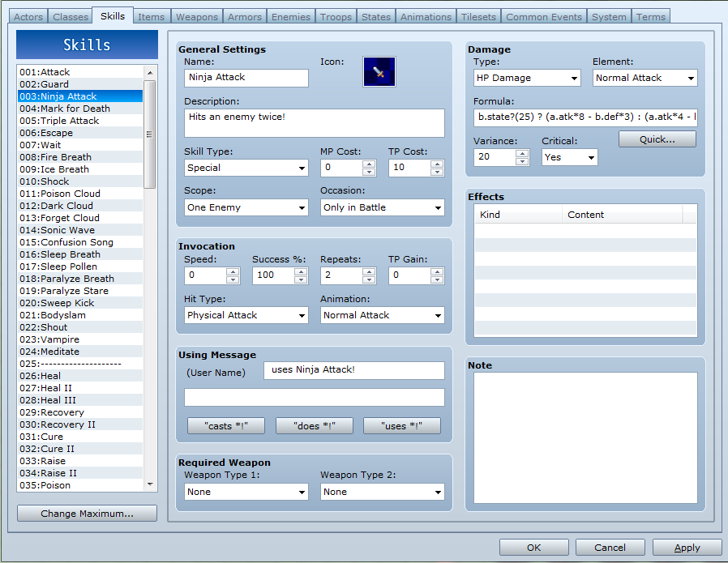Viewport: 728px width, 563px height.
Task: Switch to the Items tab
Action: 152,17
